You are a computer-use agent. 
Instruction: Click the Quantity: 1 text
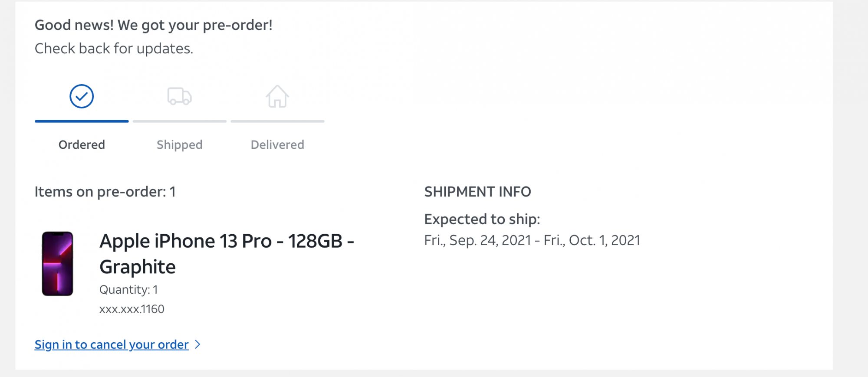point(128,289)
